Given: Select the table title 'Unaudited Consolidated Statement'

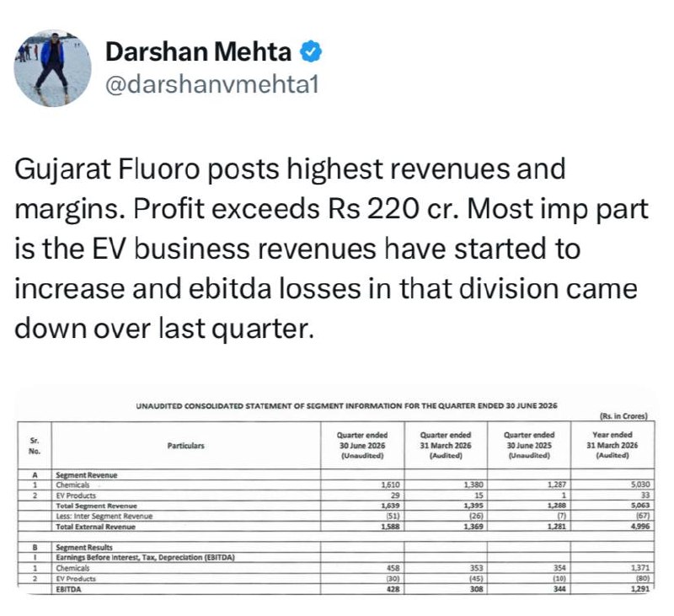Looking at the screenshot, I should (x=346, y=405).
